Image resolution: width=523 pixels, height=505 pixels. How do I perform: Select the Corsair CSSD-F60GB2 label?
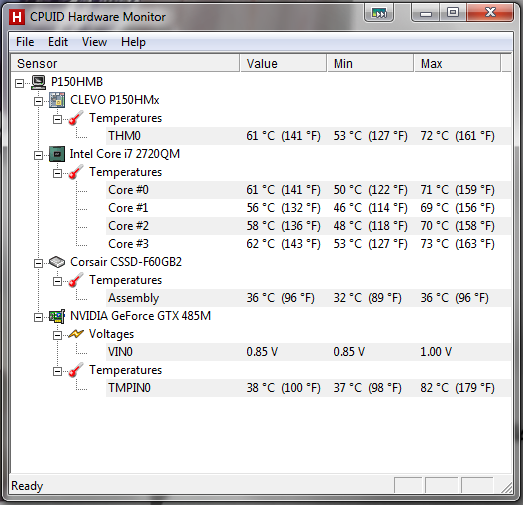coord(126,262)
